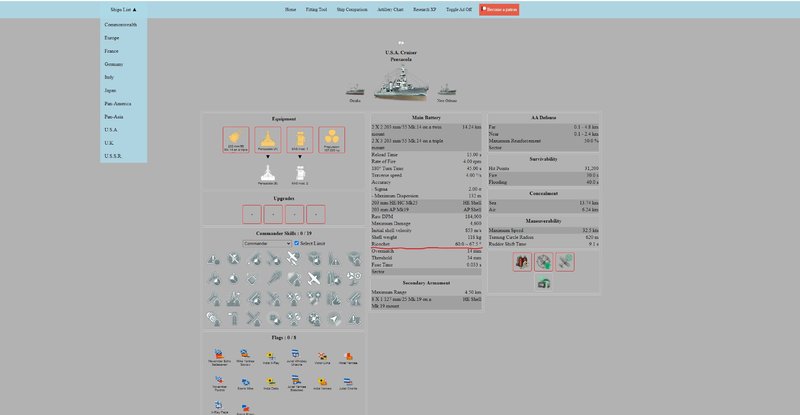The image size is (800, 415).
Task: Mount the Juliet Whiskey Unaone flag
Action: [296, 357]
